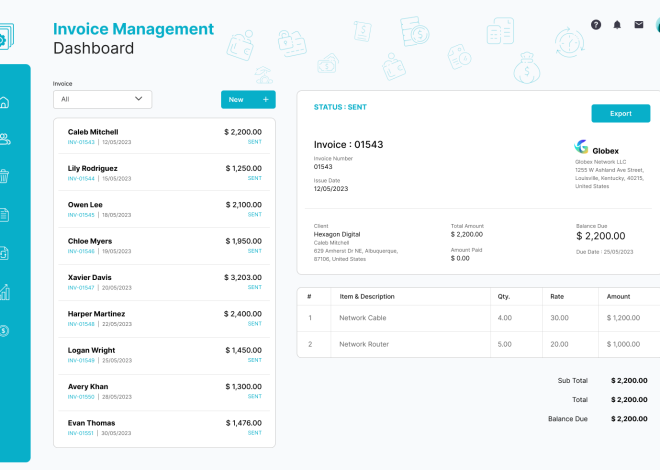Open the help question mark icon

coord(596,25)
